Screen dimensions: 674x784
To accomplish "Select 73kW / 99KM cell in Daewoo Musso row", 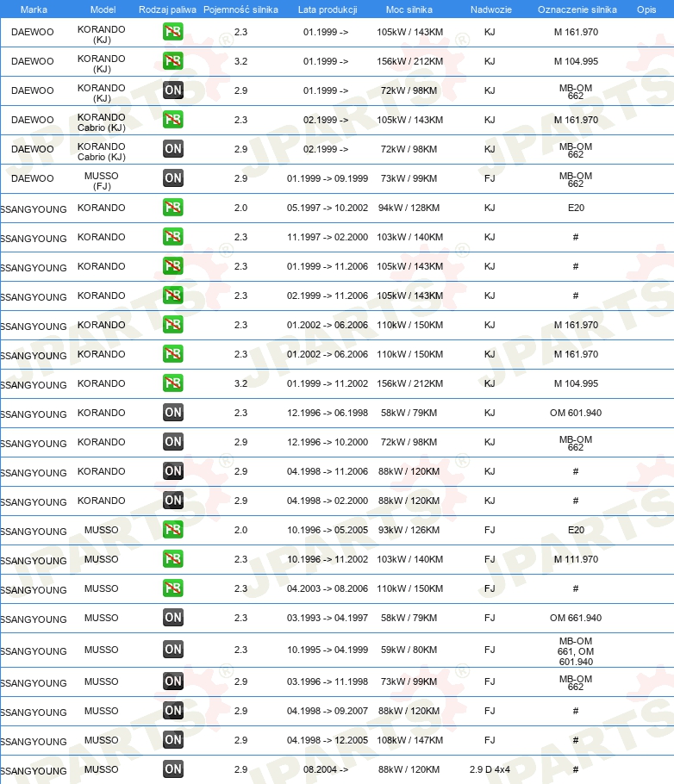I will click(x=409, y=178).
